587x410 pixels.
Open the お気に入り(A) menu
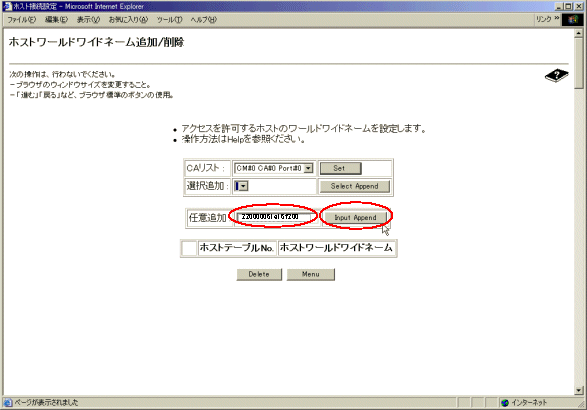pyautogui.click(x=128, y=20)
